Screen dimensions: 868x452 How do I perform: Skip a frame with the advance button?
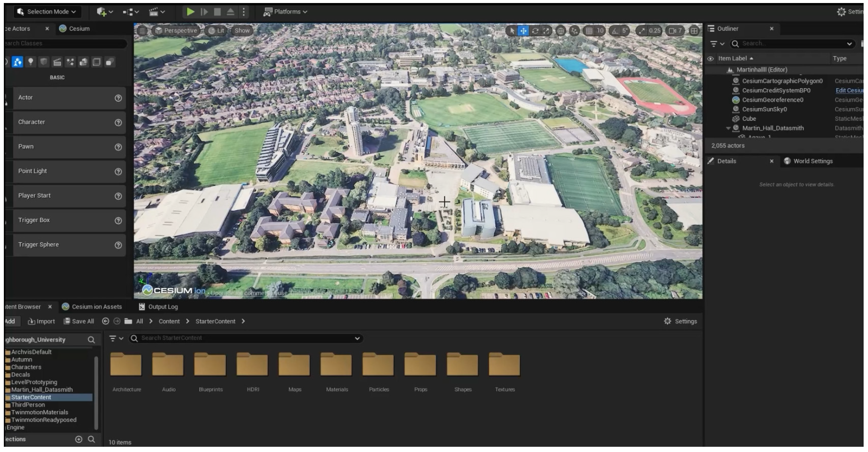pos(204,12)
